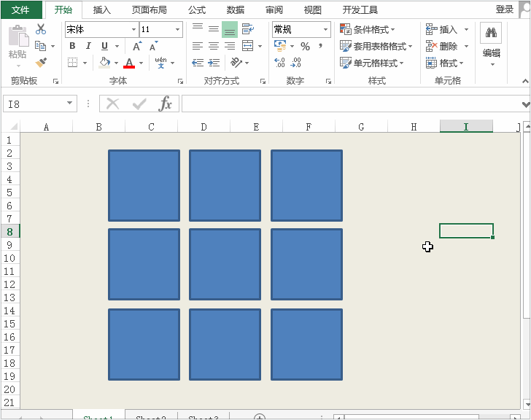Viewport: 531px width, 420px height.
Task: Decrease font size with small A icon
Action: (153, 46)
